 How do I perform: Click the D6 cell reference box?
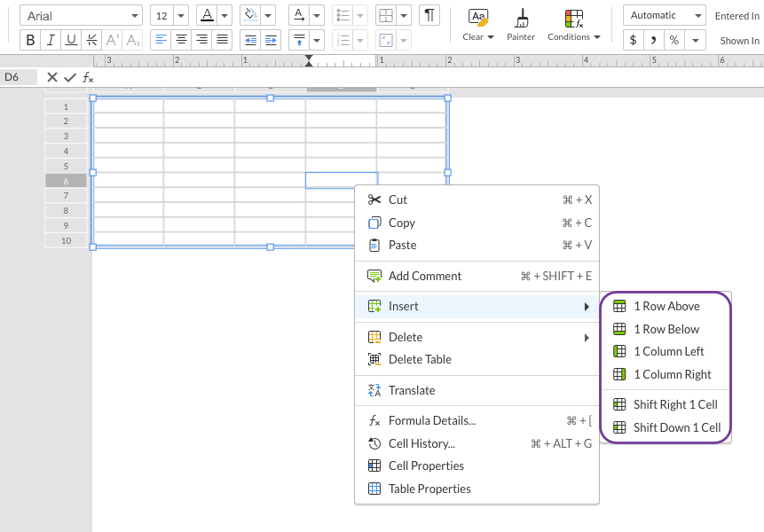pyautogui.click(x=19, y=77)
